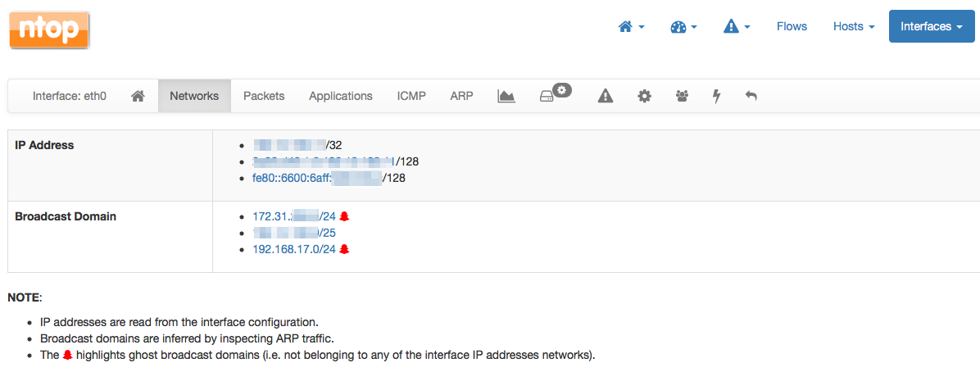Switch to the Applications tab
This screenshot has height=372, width=980.
[x=341, y=97]
